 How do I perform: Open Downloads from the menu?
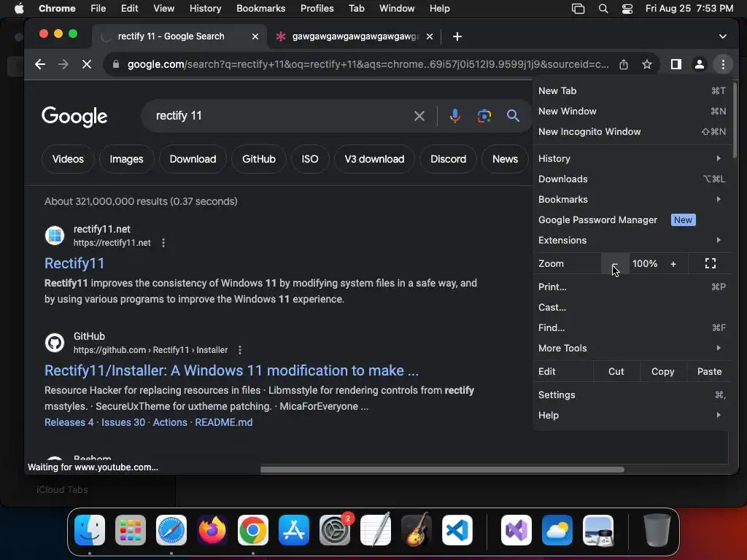pyautogui.click(x=632, y=179)
